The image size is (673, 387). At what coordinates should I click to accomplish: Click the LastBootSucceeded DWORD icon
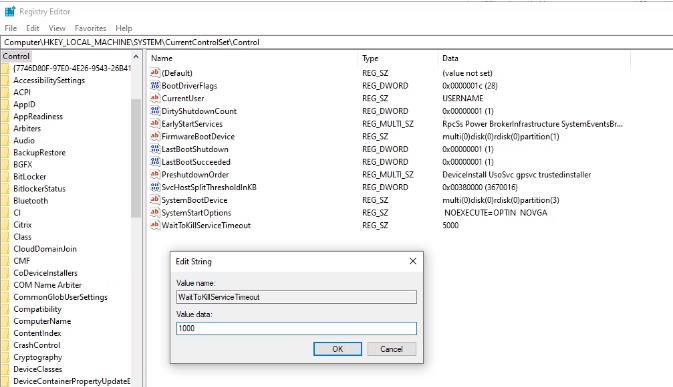[155, 162]
